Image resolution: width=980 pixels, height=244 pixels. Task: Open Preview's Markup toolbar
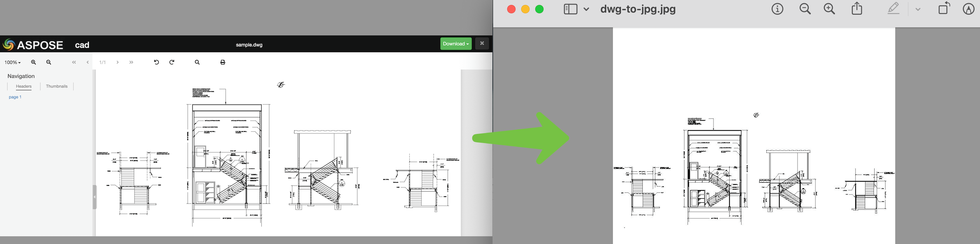coord(968,9)
